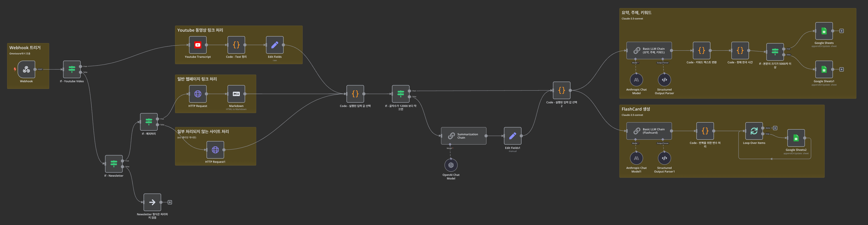868x225 pixels.
Task: Add node after Google Sheets output
Action: 841,31
